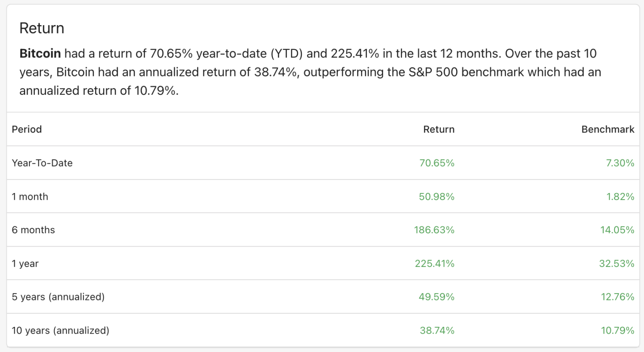Image resolution: width=644 pixels, height=352 pixels.
Task: Select the "Year-To-Date" row label
Action: [x=42, y=163]
